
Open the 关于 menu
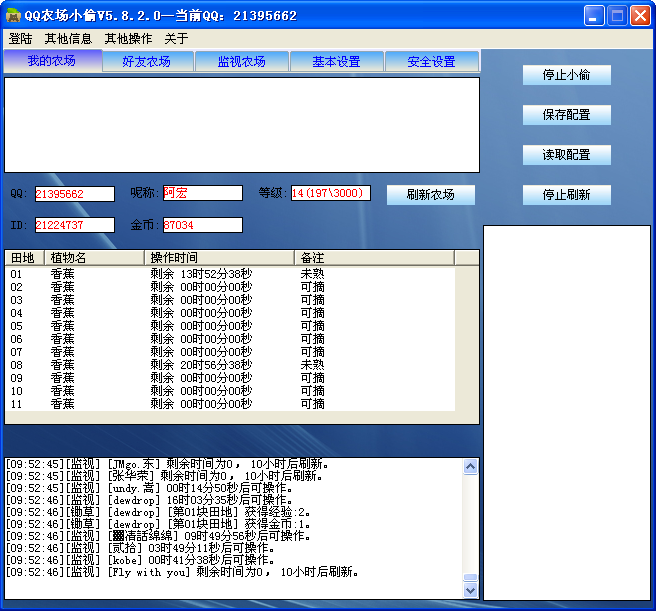click(176, 39)
